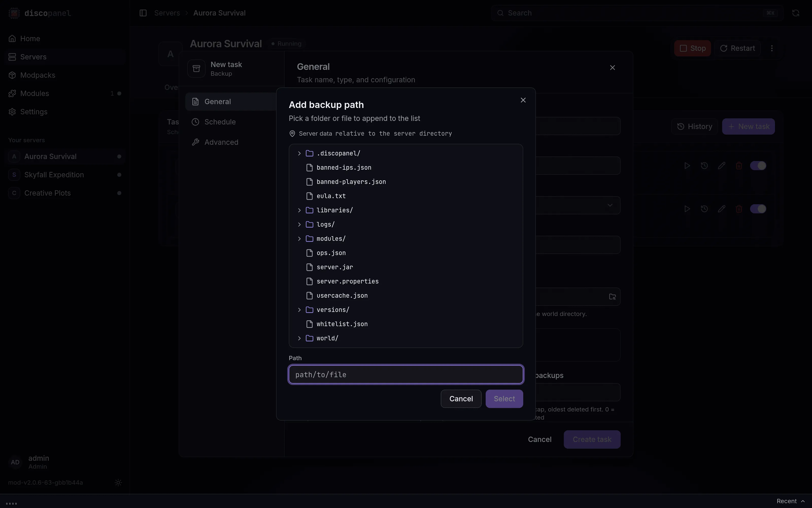The height and width of the screenshot is (508, 812).
Task: Expand the world/ folder chevron
Action: coord(299,338)
